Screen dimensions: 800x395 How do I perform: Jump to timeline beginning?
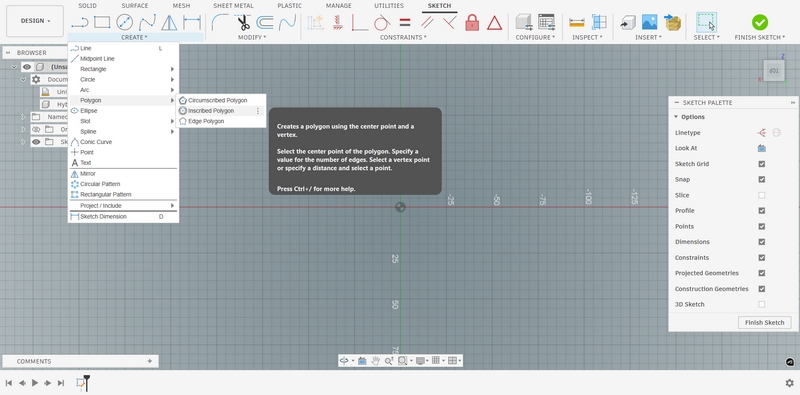pos(9,383)
